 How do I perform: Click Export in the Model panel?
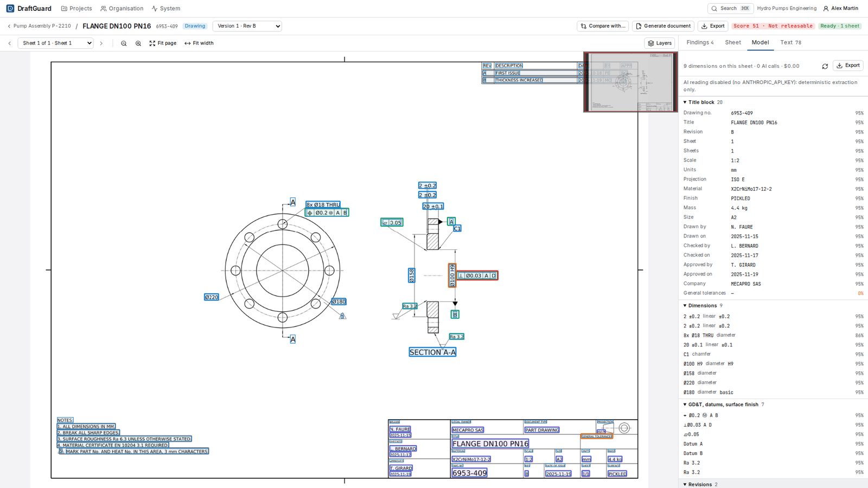pos(848,66)
